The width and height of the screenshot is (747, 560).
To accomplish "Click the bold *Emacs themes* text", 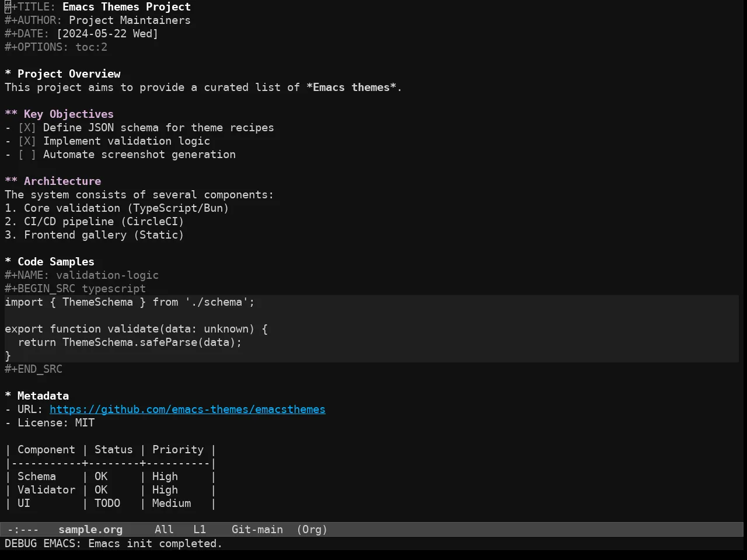I will [x=351, y=87].
